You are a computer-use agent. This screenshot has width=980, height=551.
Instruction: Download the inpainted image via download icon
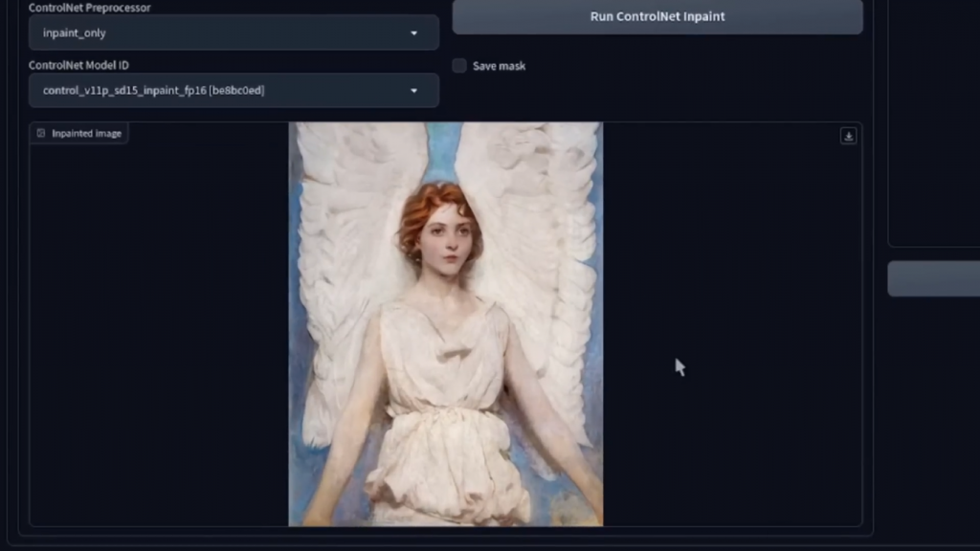pos(848,136)
